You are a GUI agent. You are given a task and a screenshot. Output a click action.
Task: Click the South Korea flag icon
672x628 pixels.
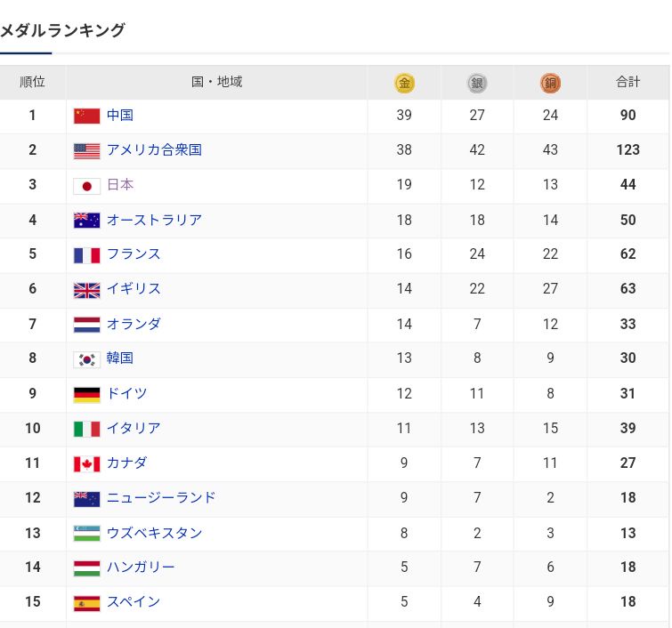pyautogui.click(x=86, y=359)
